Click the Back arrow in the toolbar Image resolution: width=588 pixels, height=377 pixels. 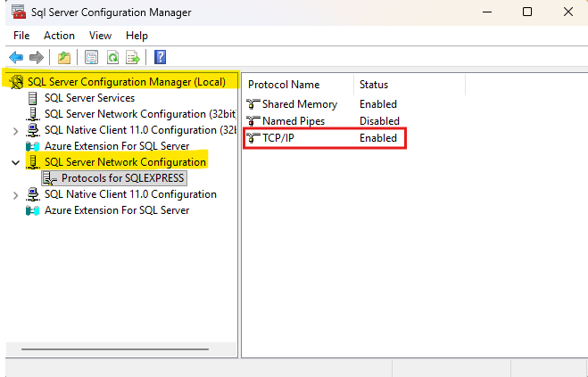tap(16, 58)
